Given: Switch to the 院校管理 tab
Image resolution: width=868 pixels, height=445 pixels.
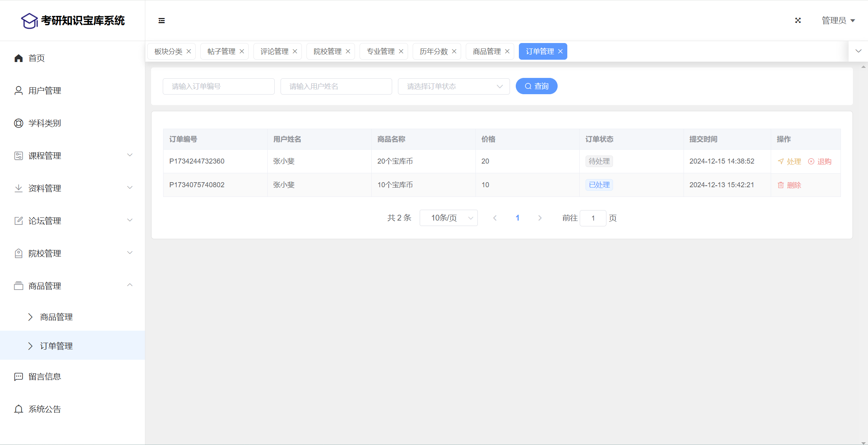Looking at the screenshot, I should click(327, 52).
